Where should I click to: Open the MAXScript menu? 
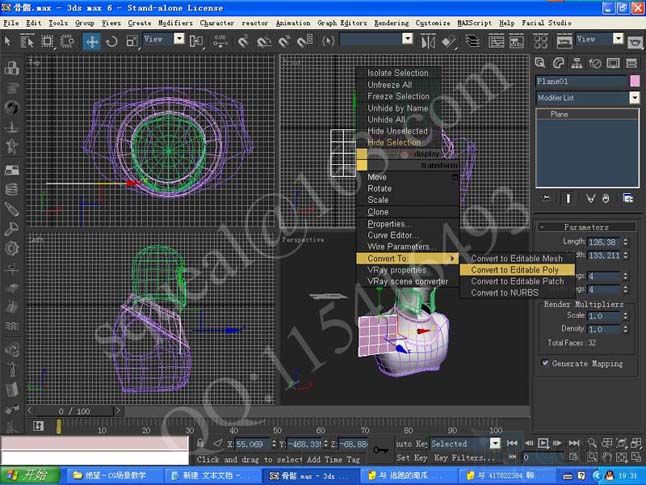point(474,23)
